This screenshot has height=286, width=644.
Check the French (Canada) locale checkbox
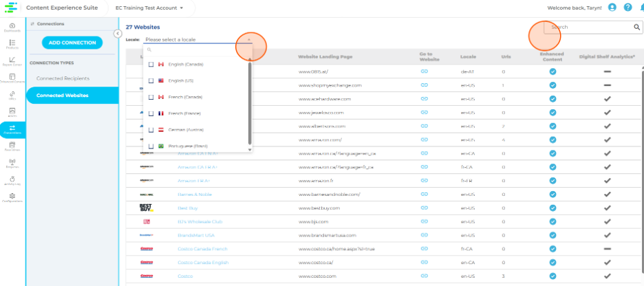tap(151, 97)
